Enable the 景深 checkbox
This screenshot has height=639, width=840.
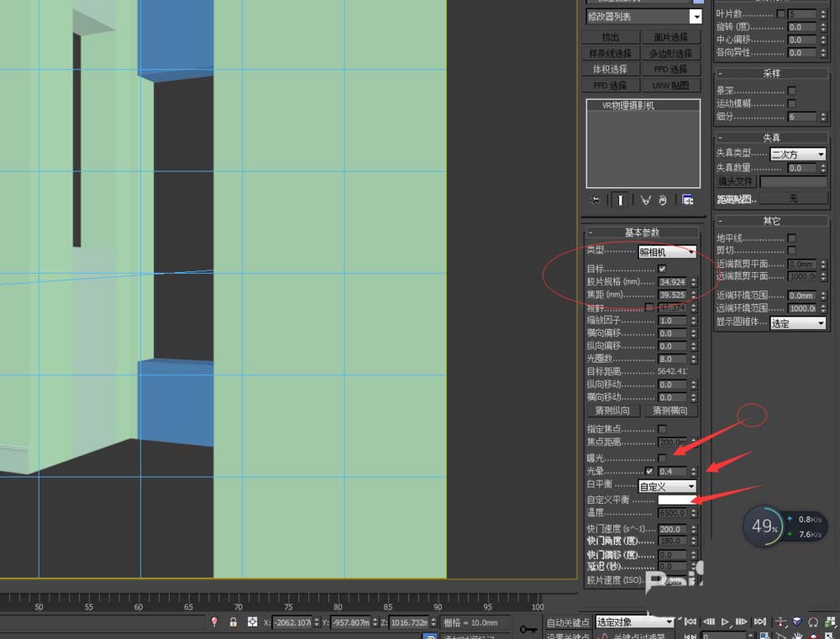792,91
